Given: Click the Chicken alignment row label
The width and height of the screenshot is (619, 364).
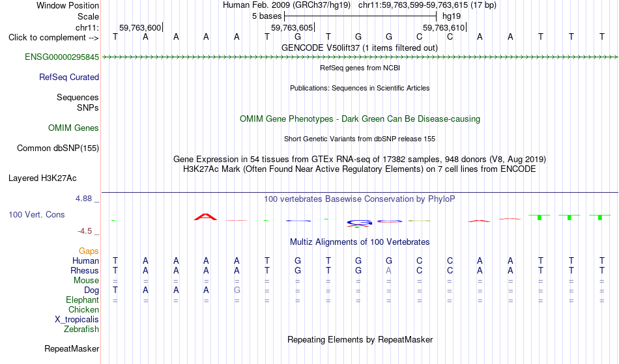Looking at the screenshot, I should 83,310.
